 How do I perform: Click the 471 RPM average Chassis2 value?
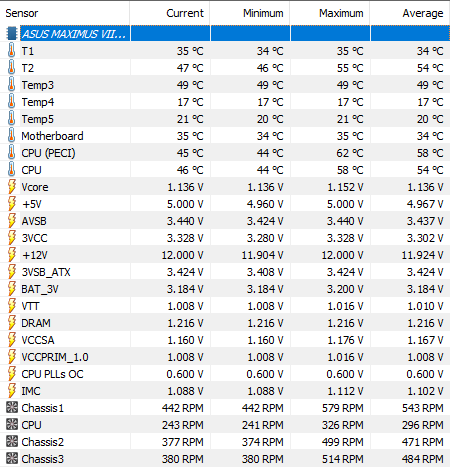pyautogui.click(x=423, y=442)
